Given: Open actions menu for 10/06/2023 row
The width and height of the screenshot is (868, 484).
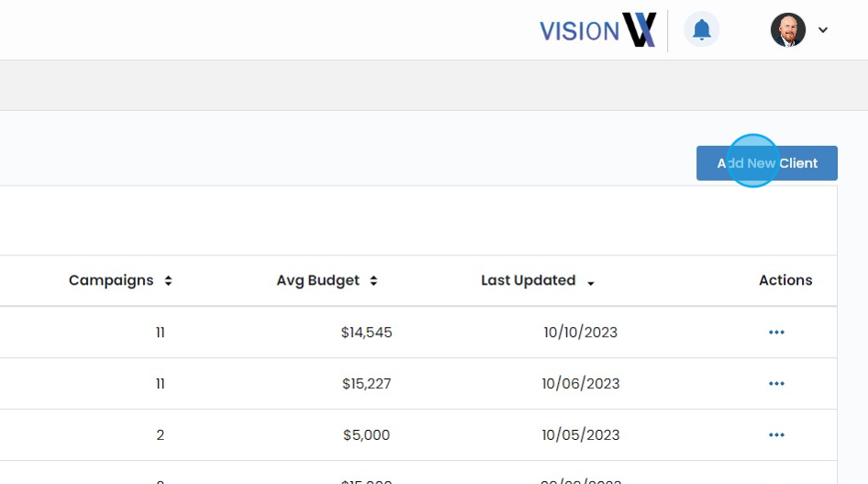Looking at the screenshot, I should click(776, 384).
